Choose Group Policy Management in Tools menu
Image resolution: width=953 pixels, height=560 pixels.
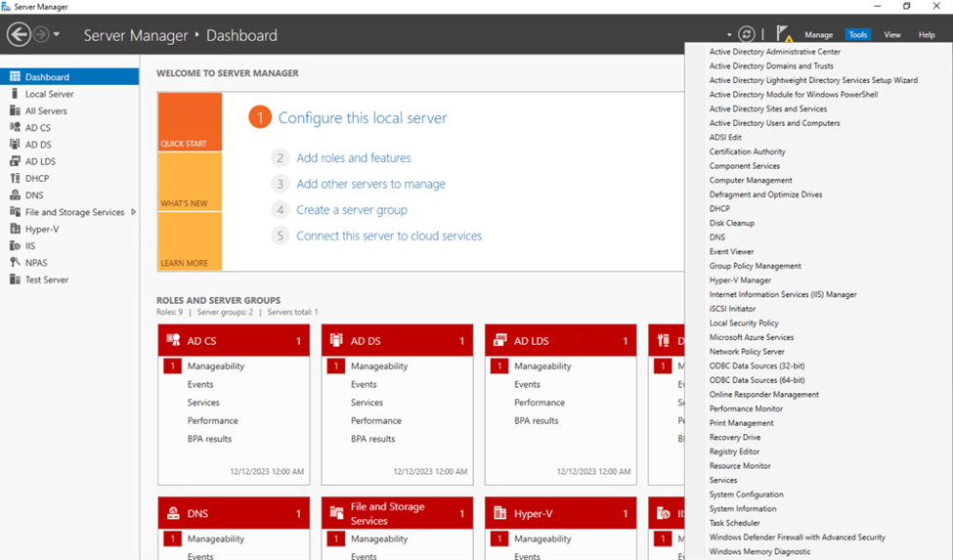click(x=755, y=266)
